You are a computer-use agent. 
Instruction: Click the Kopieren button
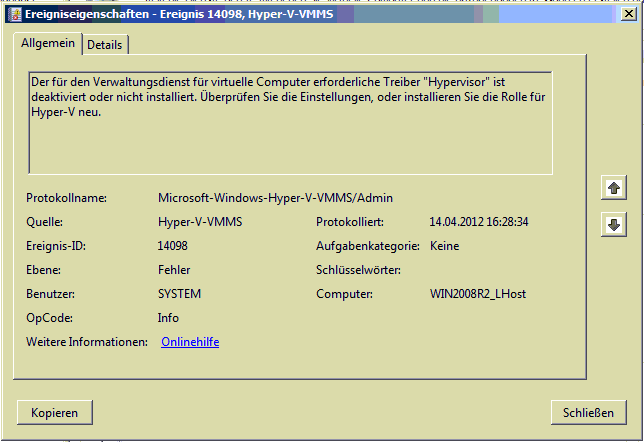(55, 412)
